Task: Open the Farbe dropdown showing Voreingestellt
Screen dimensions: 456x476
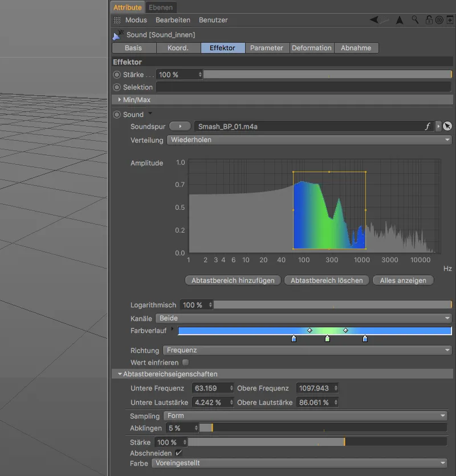Action: coord(300,463)
